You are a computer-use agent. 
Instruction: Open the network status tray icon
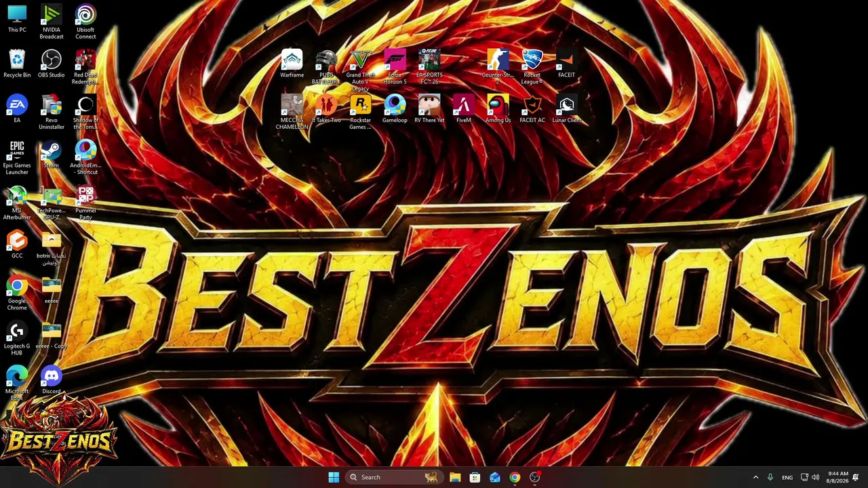[804, 477]
